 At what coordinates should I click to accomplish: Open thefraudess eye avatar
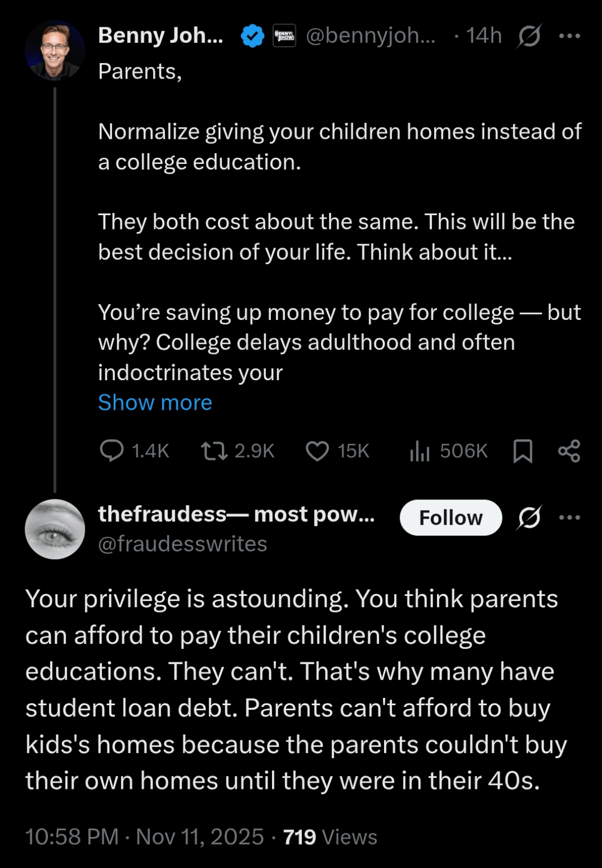click(x=55, y=529)
